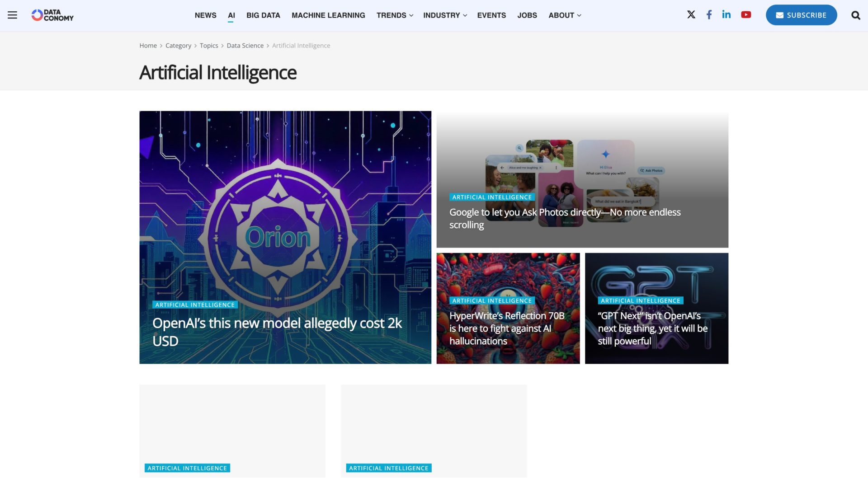
Task: Expand the Industry dropdown menu
Action: tap(445, 15)
